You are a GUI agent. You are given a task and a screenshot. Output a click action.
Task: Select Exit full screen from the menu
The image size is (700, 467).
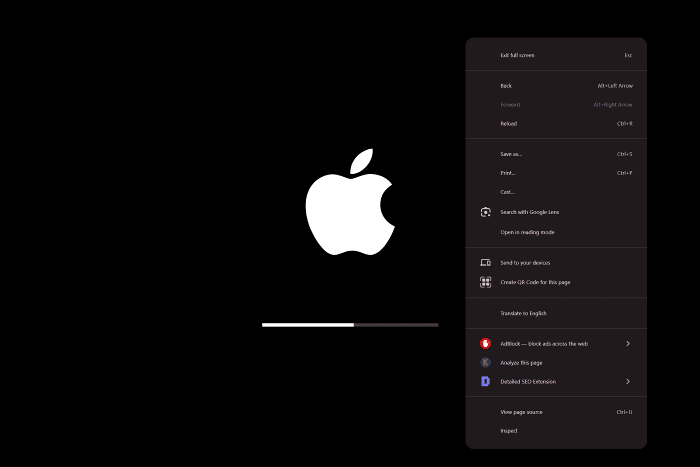[x=517, y=55]
